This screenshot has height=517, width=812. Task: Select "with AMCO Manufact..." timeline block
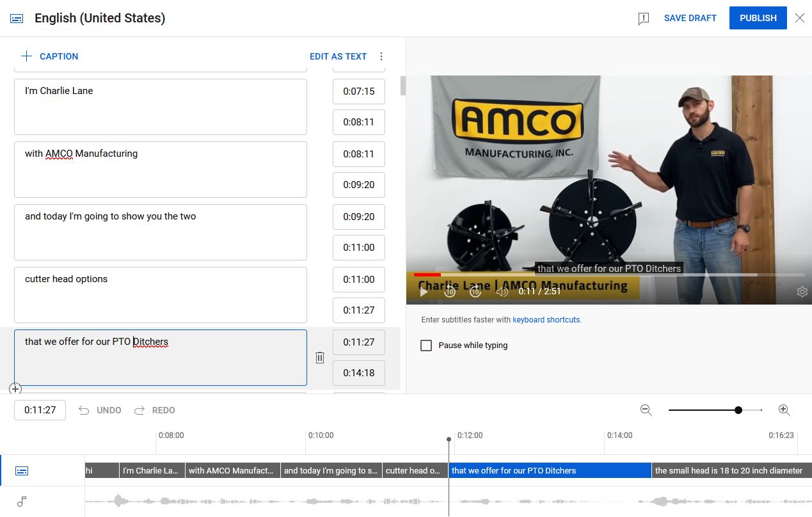point(233,470)
